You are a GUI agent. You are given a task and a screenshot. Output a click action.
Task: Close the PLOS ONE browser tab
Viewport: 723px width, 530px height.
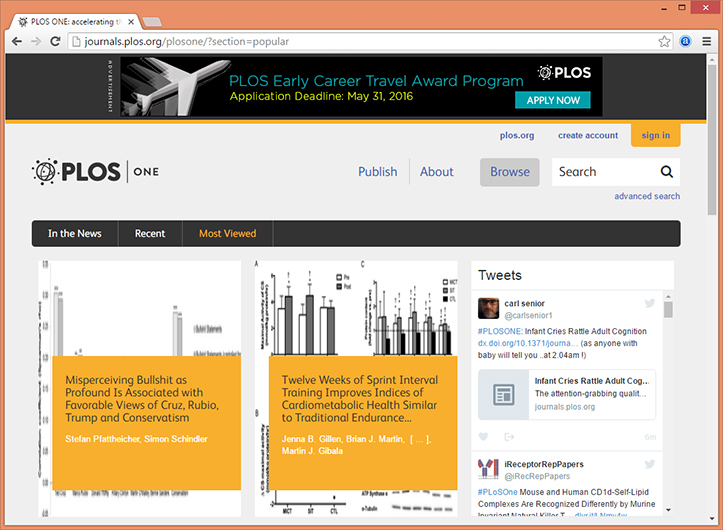coord(131,22)
